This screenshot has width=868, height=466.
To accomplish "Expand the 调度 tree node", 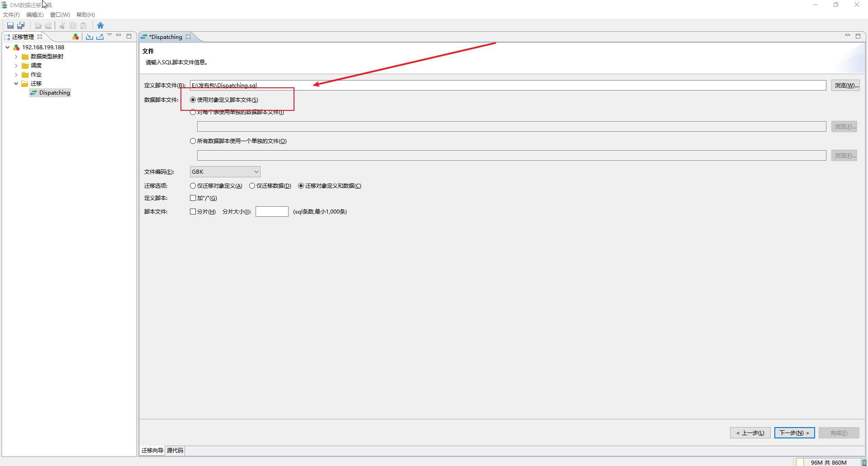I will click(16, 66).
